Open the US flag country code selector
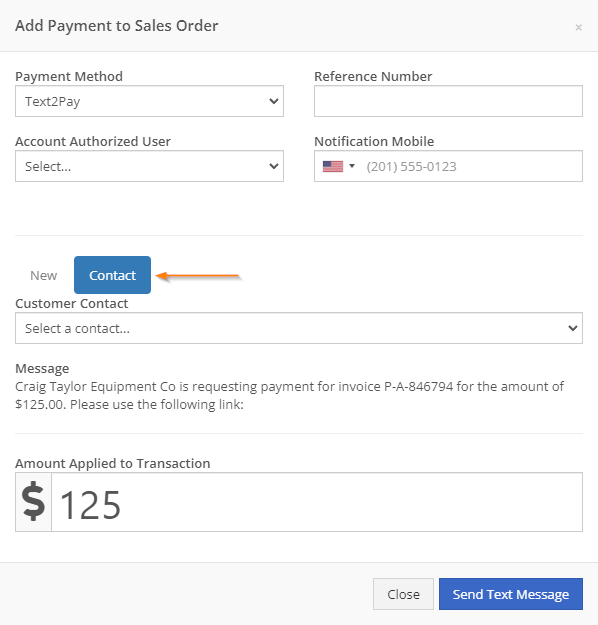Viewport: 598px width, 625px height. 338,166
